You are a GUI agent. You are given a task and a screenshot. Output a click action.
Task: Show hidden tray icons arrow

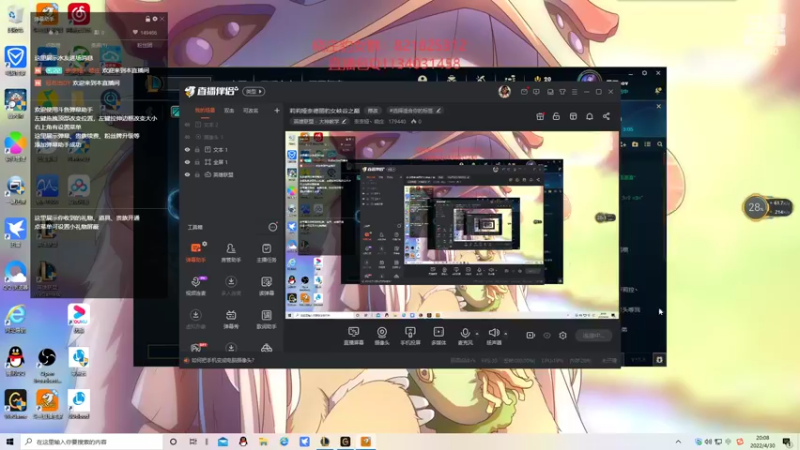pyautogui.click(x=678, y=442)
